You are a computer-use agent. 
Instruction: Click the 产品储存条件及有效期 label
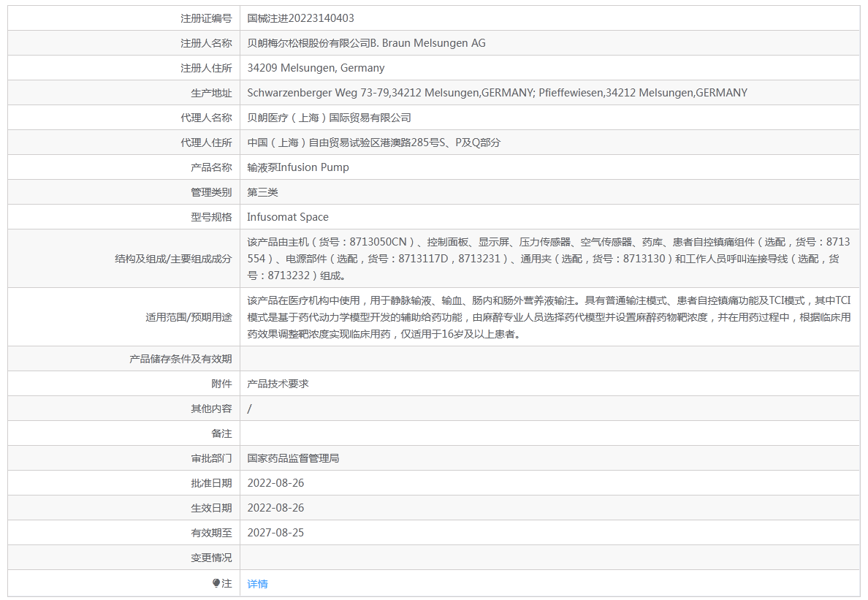click(x=180, y=359)
